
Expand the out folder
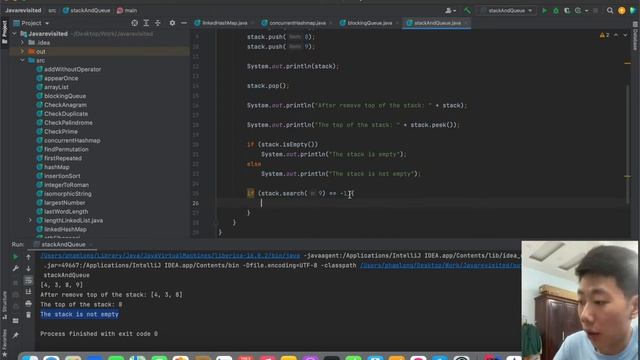pos(22,51)
